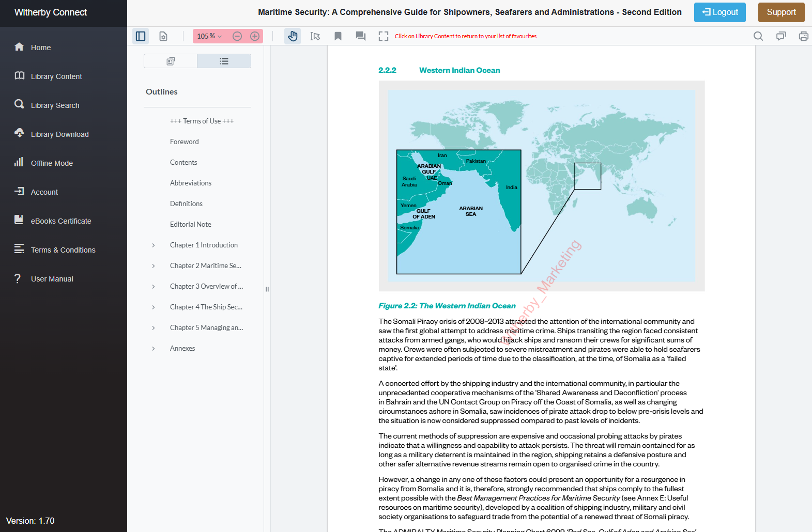Click the User Manual question mark icon
Viewport: 812px width, 532px height.
(18, 278)
